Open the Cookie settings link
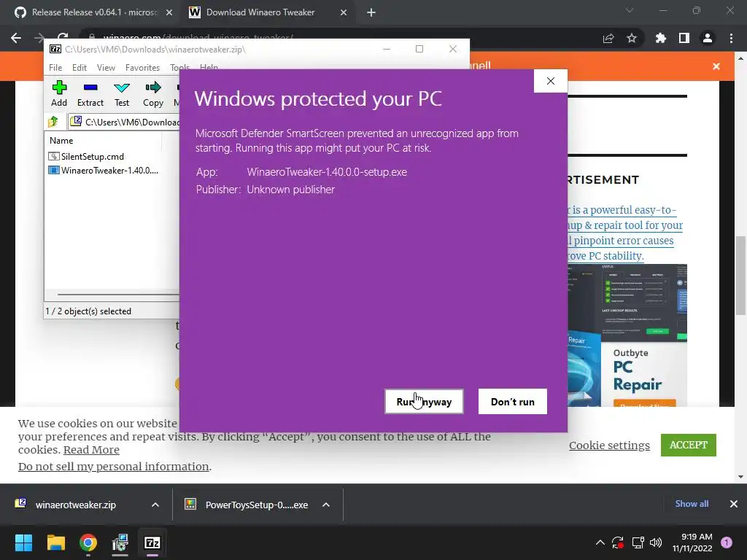The image size is (747, 560). 609,446
